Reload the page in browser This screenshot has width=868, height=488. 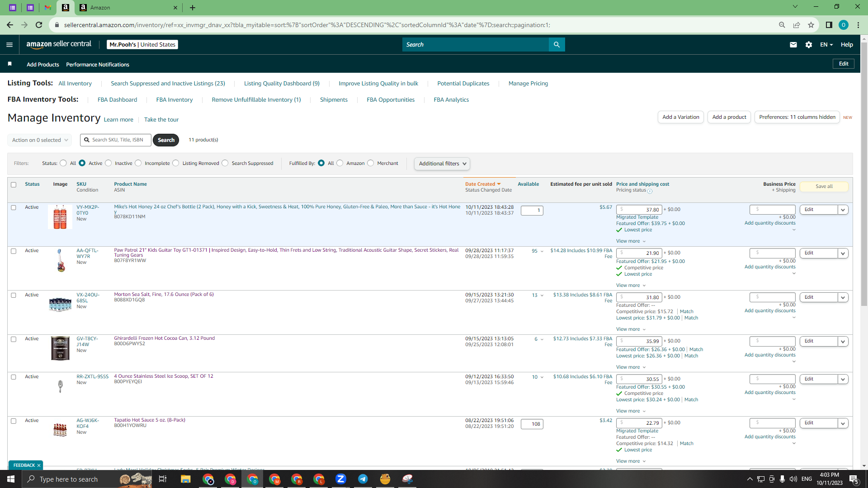(x=39, y=25)
